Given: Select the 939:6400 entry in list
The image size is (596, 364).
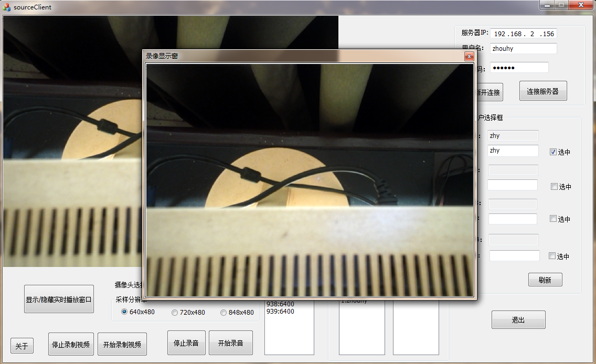Looking at the screenshot, I should click(x=281, y=312).
